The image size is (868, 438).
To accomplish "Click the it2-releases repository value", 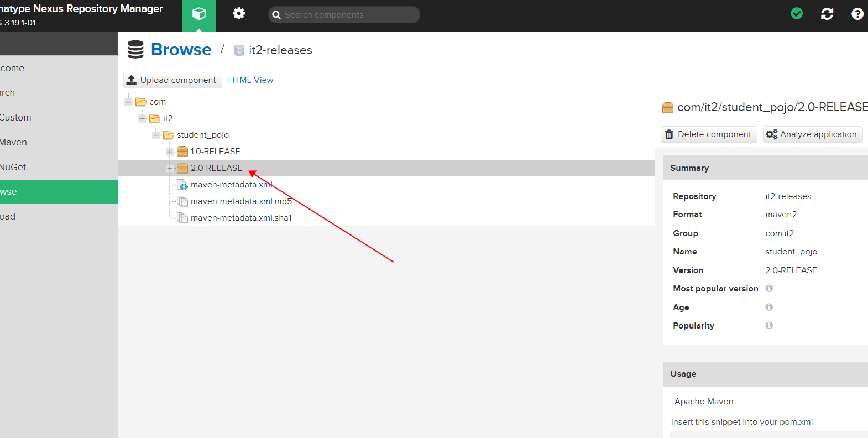I will (788, 196).
